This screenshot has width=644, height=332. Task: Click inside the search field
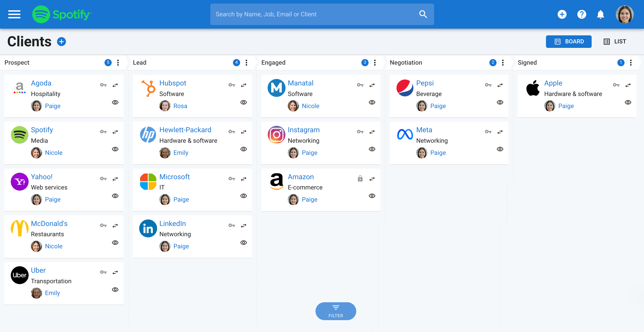click(x=300, y=14)
